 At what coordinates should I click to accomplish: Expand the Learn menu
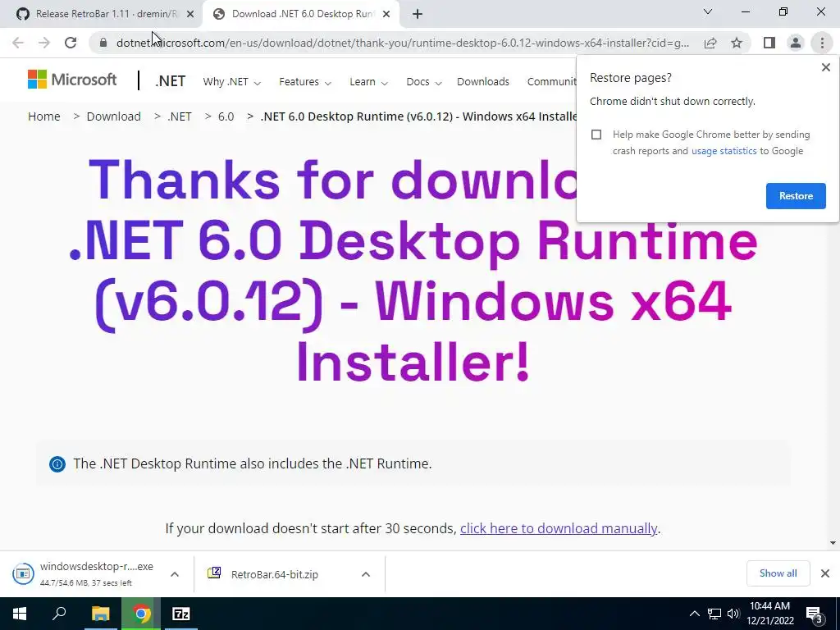[368, 82]
